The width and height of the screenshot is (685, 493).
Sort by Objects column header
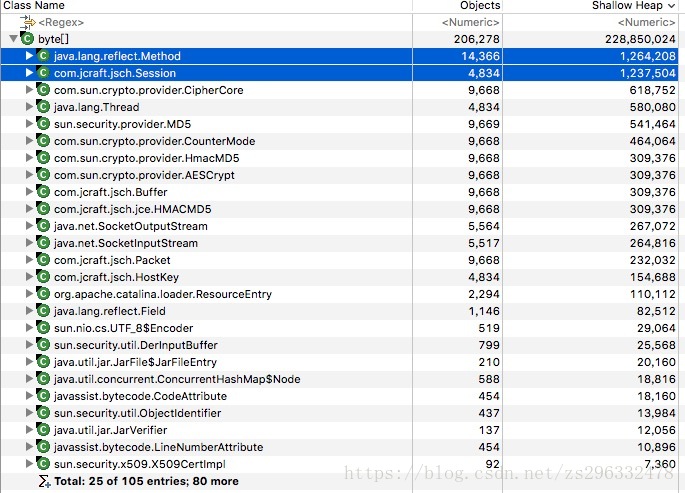[x=457, y=6]
